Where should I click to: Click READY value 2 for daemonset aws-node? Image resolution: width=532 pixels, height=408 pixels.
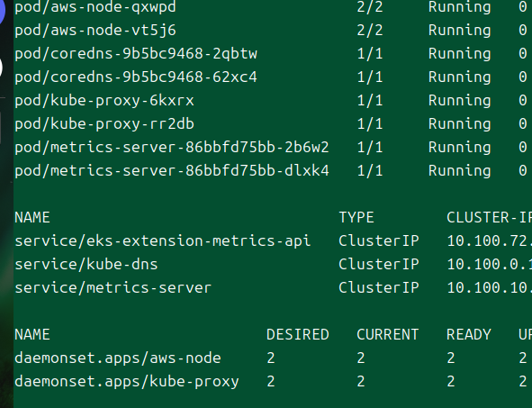pyautogui.click(x=451, y=358)
